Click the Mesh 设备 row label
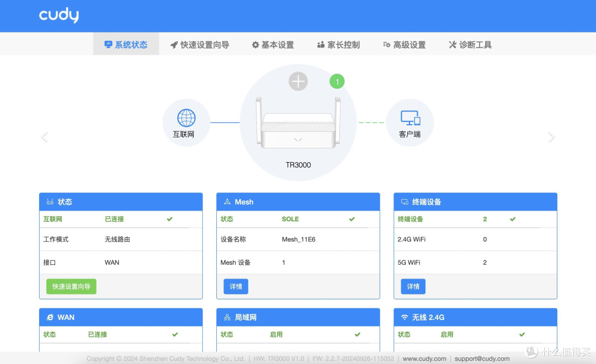Viewport: 596px width, 364px height. tap(235, 263)
